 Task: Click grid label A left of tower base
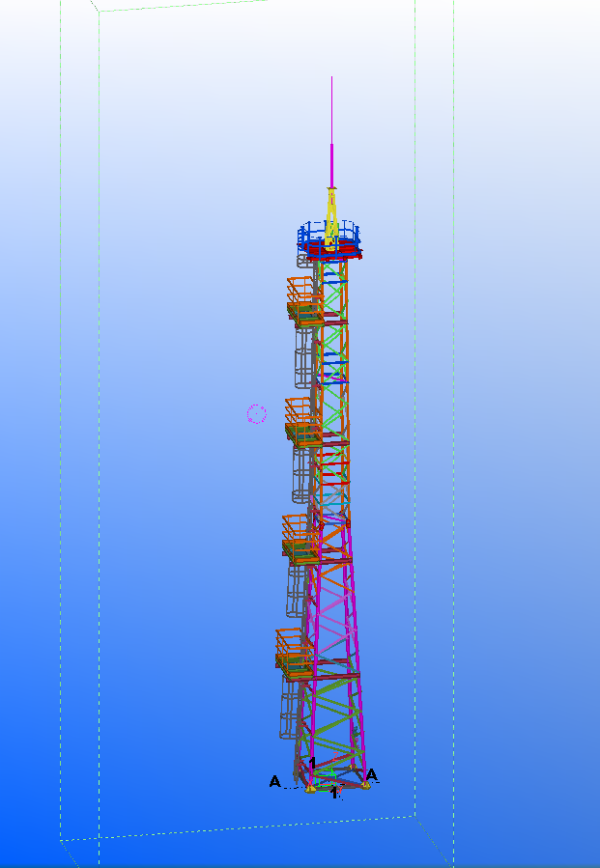275,782
